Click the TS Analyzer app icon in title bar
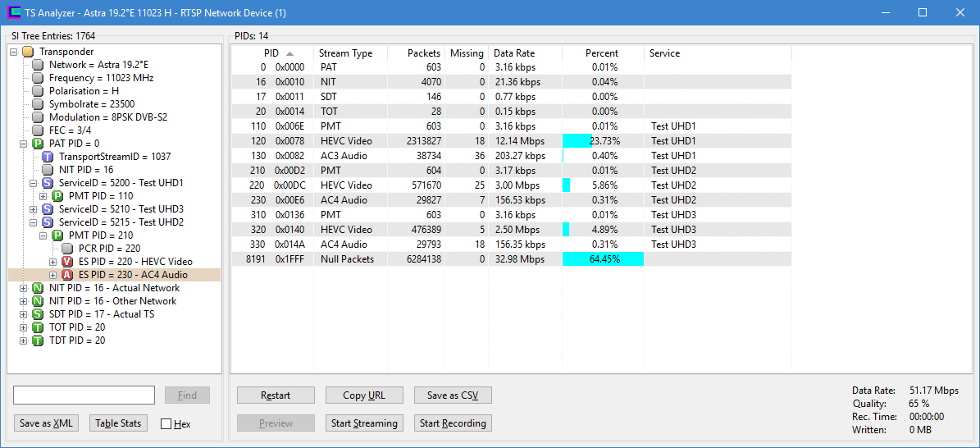The width and height of the screenshot is (980, 448). pyautogui.click(x=13, y=12)
